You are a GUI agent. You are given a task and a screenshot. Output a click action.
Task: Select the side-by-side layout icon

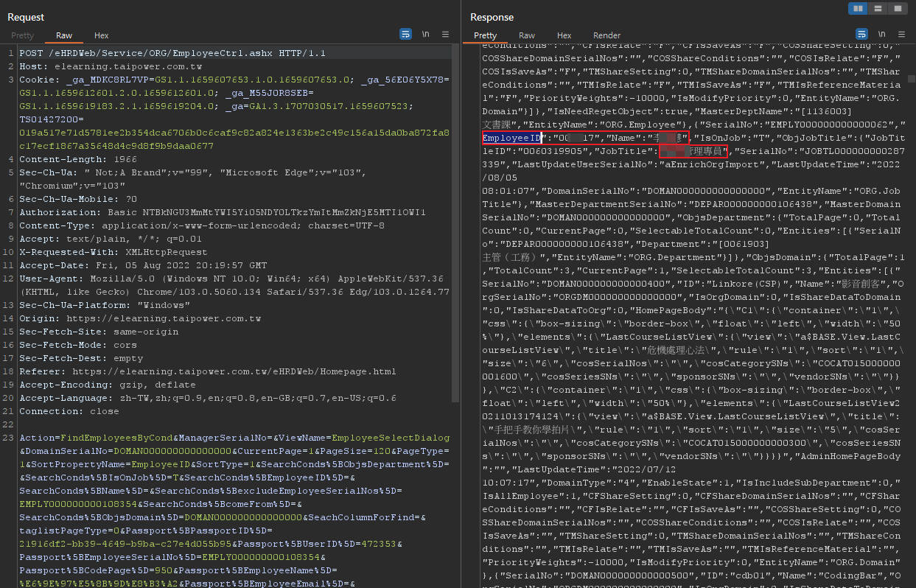pyautogui.click(x=858, y=8)
